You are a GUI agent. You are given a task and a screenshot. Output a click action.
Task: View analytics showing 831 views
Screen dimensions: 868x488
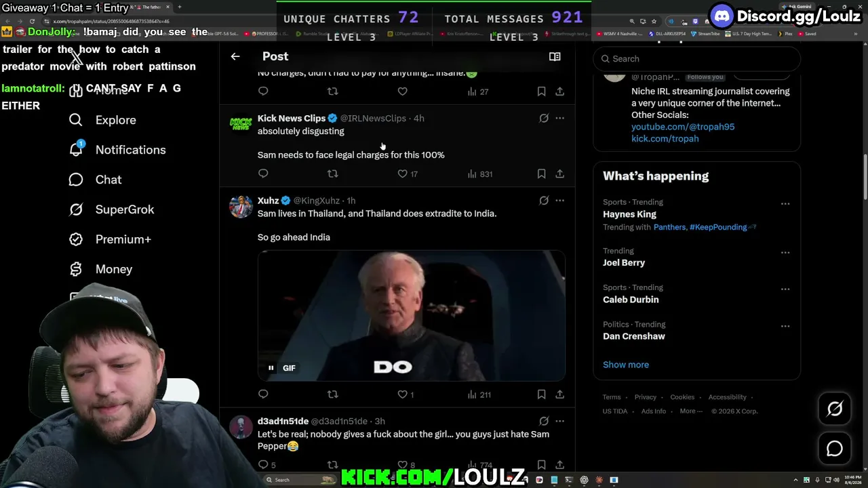[479, 174]
